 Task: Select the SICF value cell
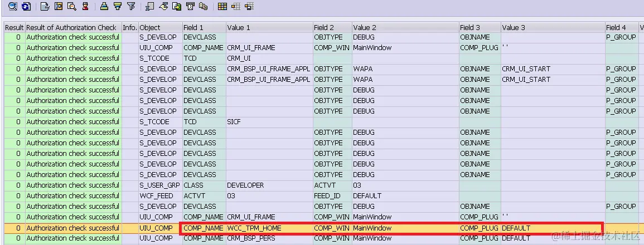click(x=269, y=122)
